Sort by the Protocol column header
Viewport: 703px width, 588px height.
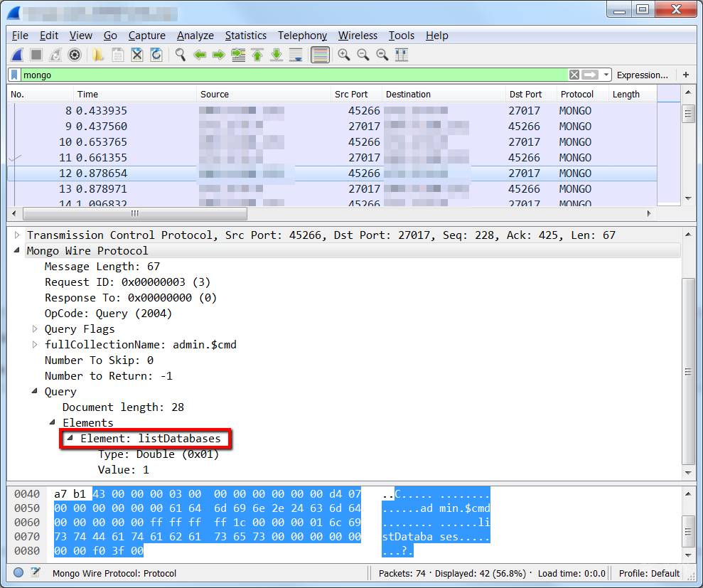click(582, 94)
